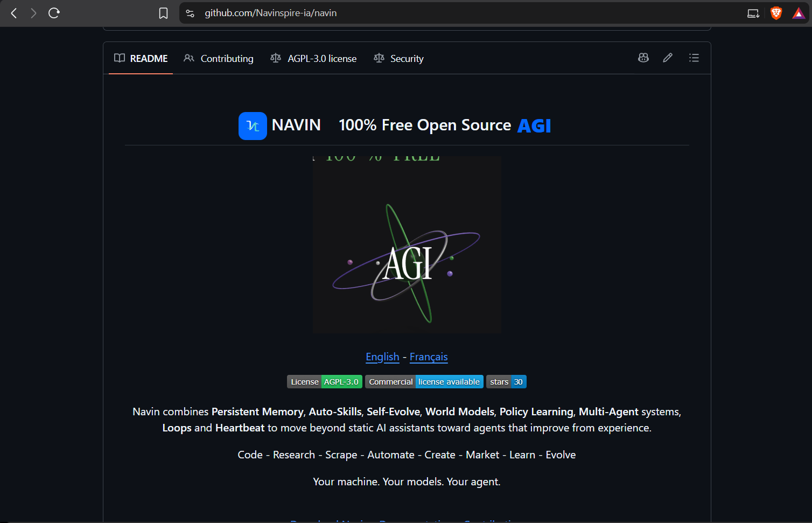The image size is (812, 523).
Task: Click the Commercial license available badge
Action: pos(424,382)
